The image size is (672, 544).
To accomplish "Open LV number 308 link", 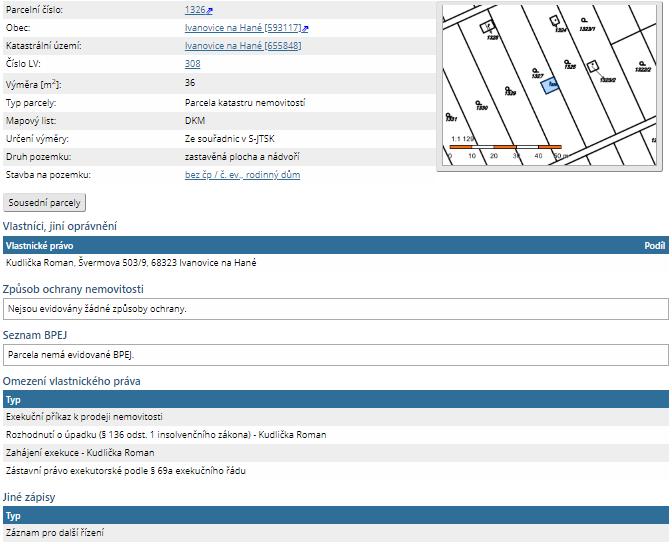I will point(192,64).
